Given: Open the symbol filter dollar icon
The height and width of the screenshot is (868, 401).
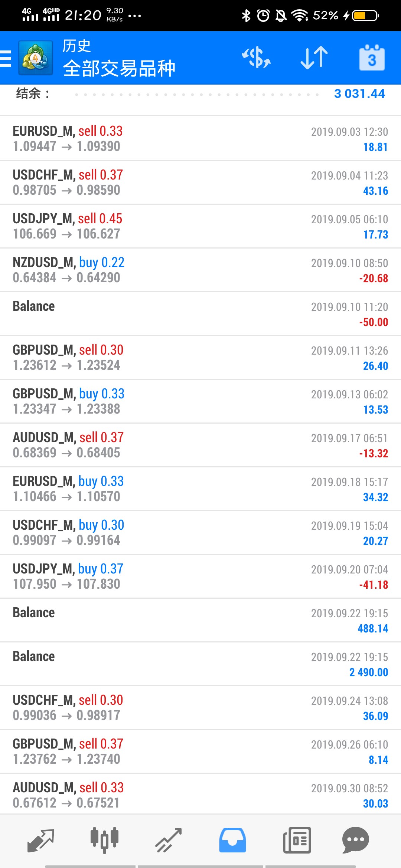Looking at the screenshot, I should click(256, 58).
